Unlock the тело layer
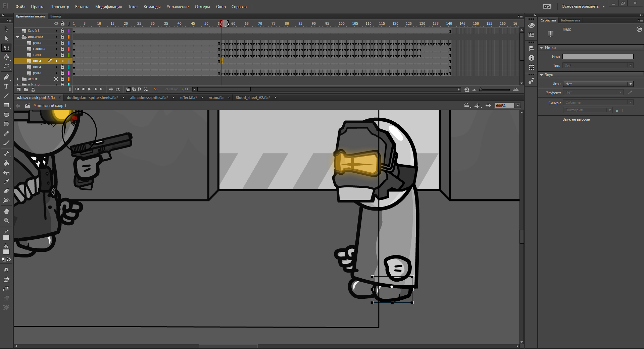This screenshot has width=644, height=349. 62,55
